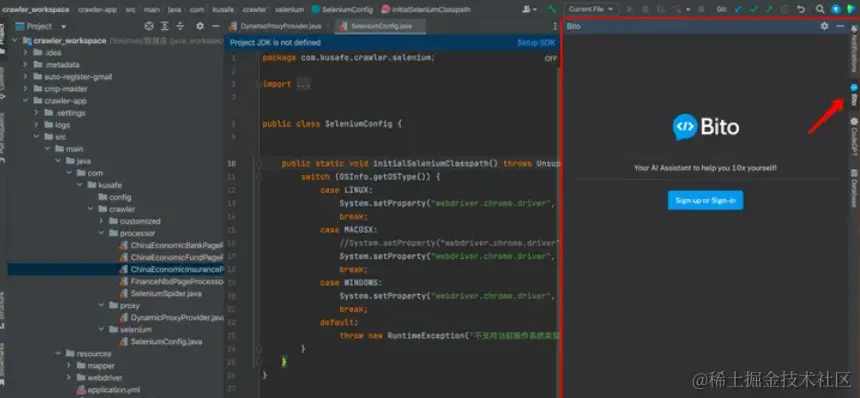Click the Run button in the toolbar
The height and width of the screenshot is (398, 860).
[x=629, y=9]
